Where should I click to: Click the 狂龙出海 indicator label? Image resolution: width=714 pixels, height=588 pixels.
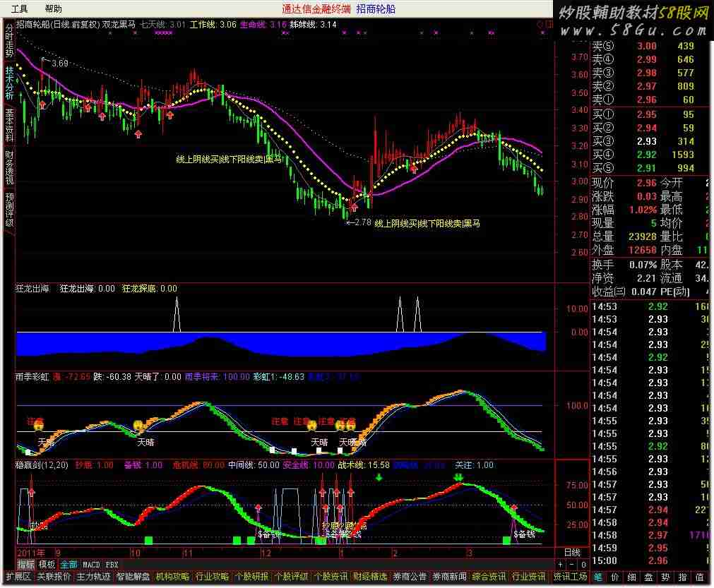(32, 289)
